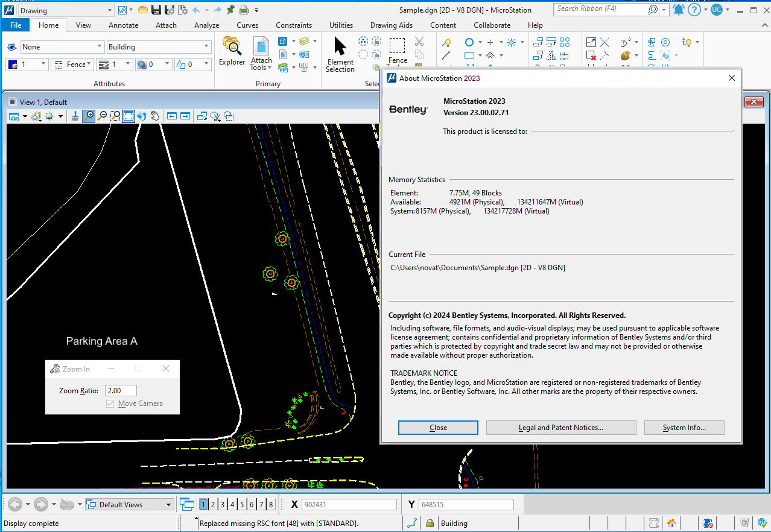Screen dimensions: 771x532
Task: Close the Zoom In tool settings window
Action: click(166, 369)
